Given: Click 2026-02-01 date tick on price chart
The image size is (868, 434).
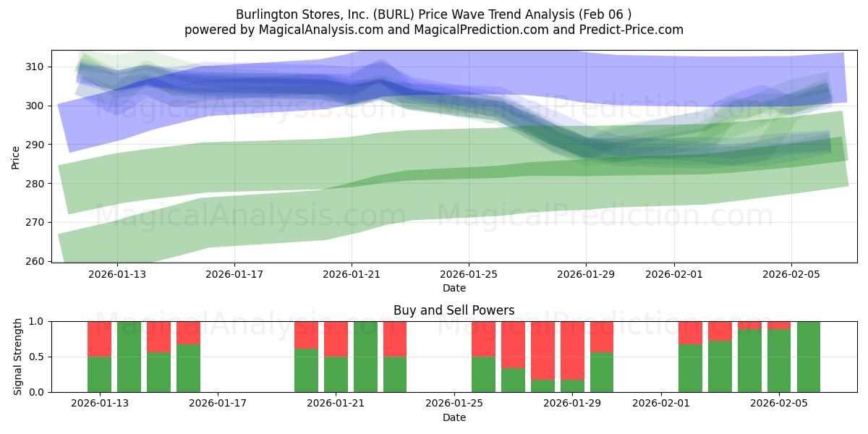Looking at the screenshot, I should pos(674,274).
